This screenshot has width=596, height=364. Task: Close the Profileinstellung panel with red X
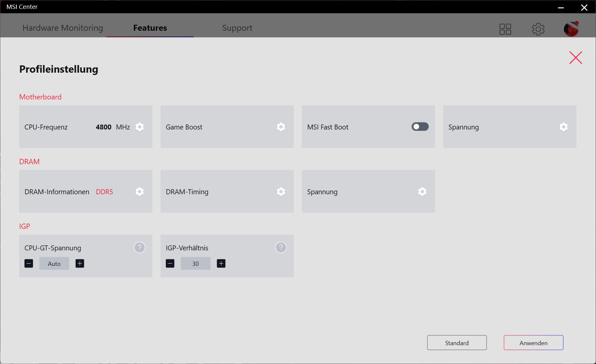click(576, 58)
